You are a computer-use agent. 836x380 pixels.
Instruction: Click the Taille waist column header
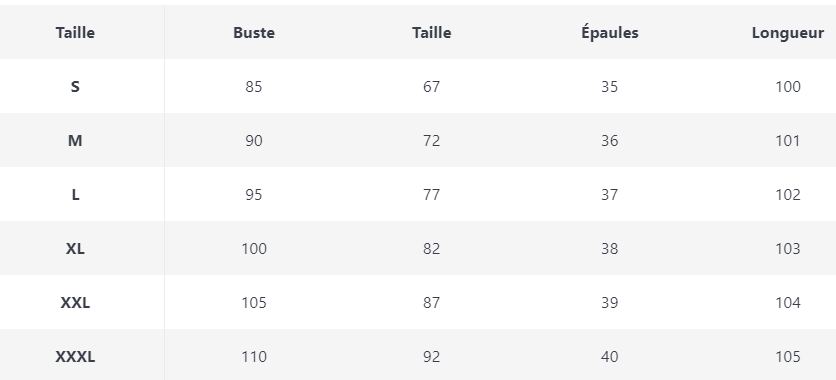(x=431, y=33)
